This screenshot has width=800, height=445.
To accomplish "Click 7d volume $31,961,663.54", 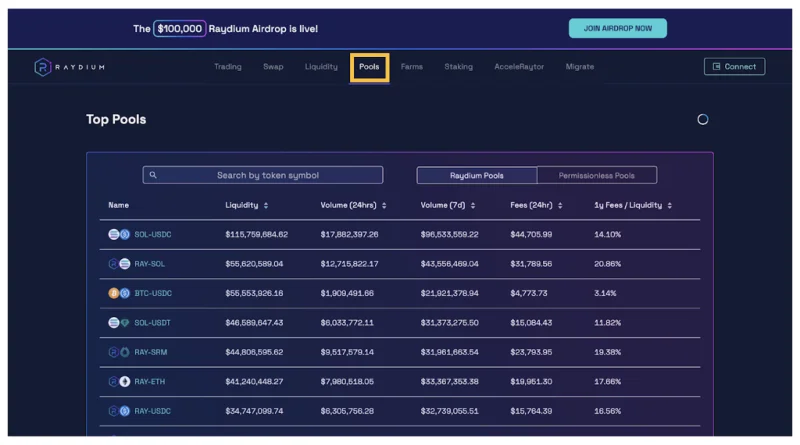I will coord(449,352).
